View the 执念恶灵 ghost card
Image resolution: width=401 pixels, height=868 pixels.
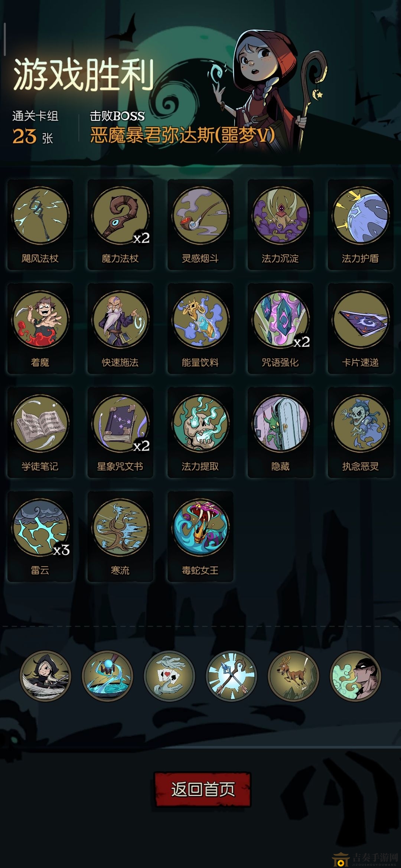[361, 432]
